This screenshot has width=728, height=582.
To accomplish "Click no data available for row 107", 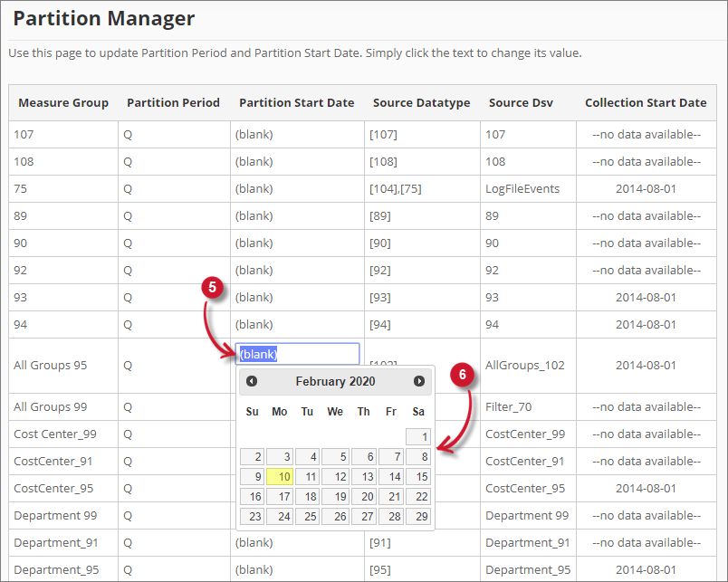I will tap(647, 135).
